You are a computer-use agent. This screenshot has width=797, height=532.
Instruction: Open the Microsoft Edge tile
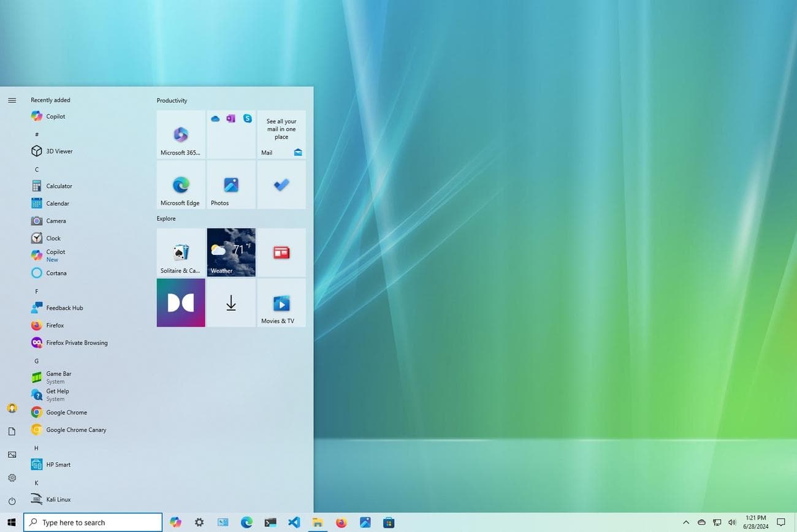point(181,185)
